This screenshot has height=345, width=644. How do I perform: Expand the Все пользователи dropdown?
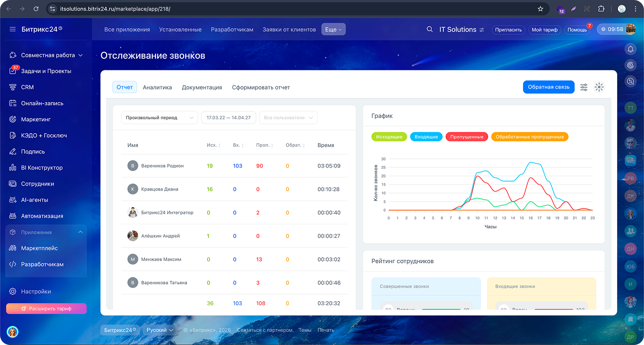pyautogui.click(x=288, y=118)
